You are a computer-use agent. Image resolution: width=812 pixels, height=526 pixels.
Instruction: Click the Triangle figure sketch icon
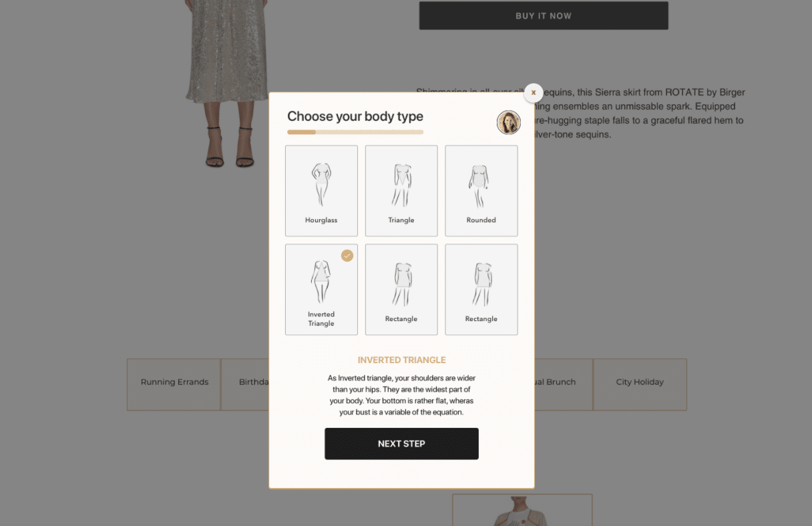pyautogui.click(x=401, y=184)
